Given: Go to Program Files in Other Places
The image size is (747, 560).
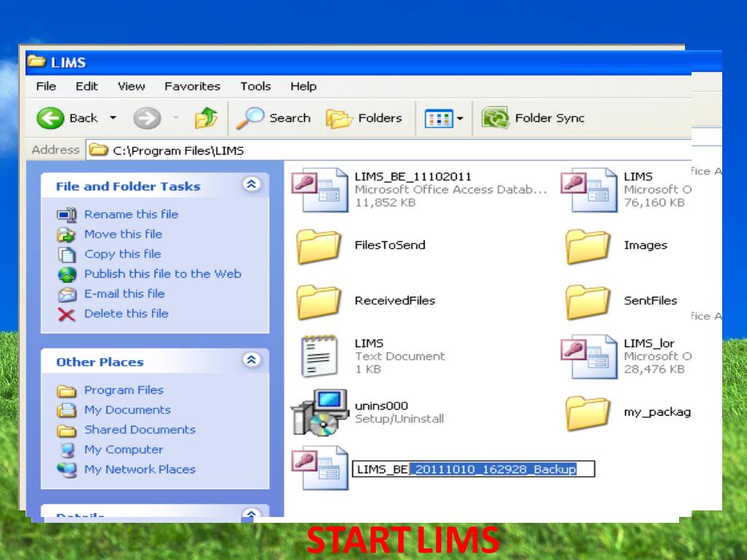Looking at the screenshot, I should point(124,390).
